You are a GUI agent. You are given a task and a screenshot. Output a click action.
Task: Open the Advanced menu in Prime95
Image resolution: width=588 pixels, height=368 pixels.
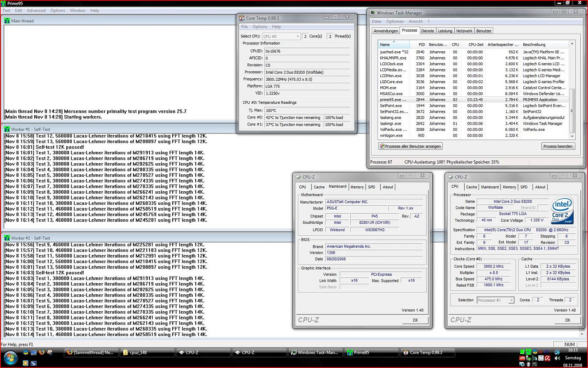(x=36, y=10)
